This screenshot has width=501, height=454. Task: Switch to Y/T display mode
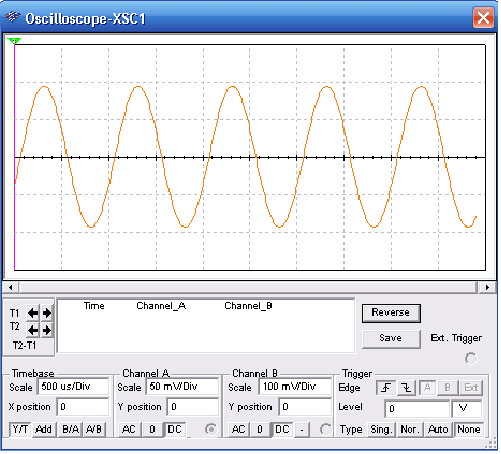click(20, 429)
